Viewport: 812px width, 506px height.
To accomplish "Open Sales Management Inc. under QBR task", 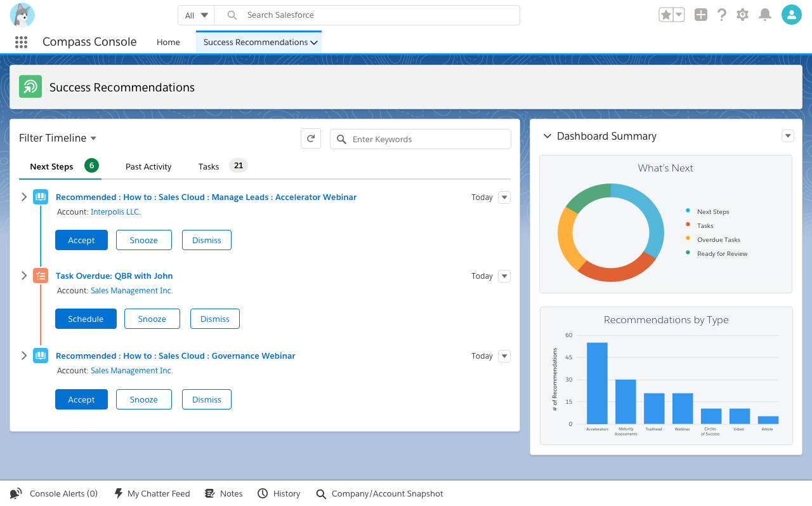I will 131,290.
